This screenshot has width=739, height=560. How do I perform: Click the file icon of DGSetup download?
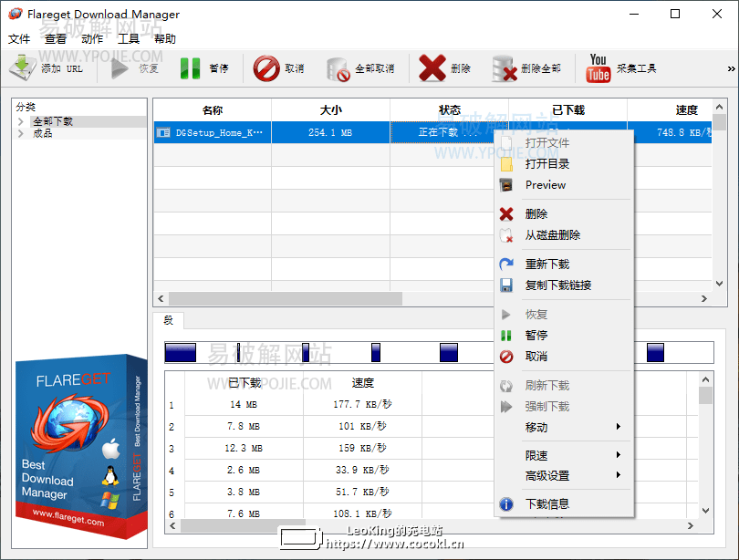click(x=163, y=133)
